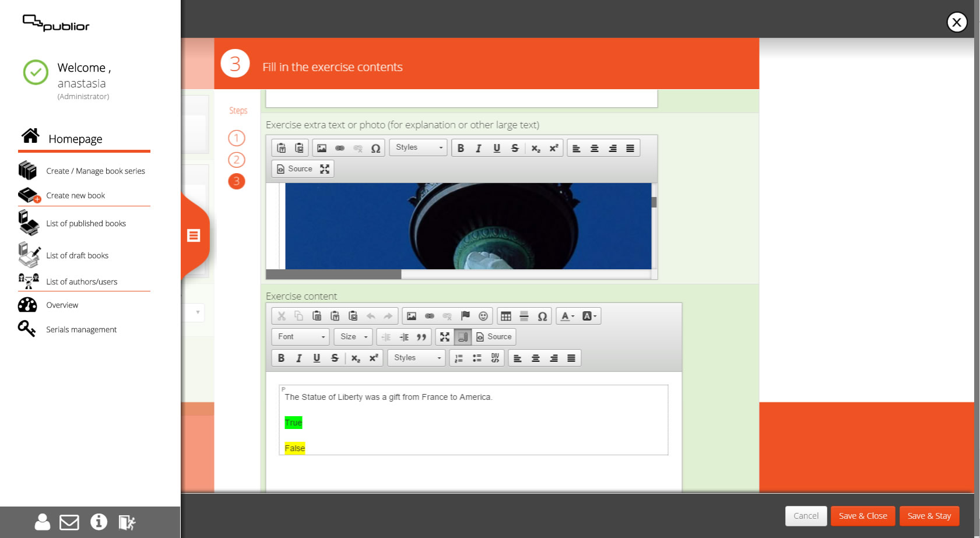Toggle Show Blocks in Exercise content editor

pyautogui.click(x=463, y=337)
